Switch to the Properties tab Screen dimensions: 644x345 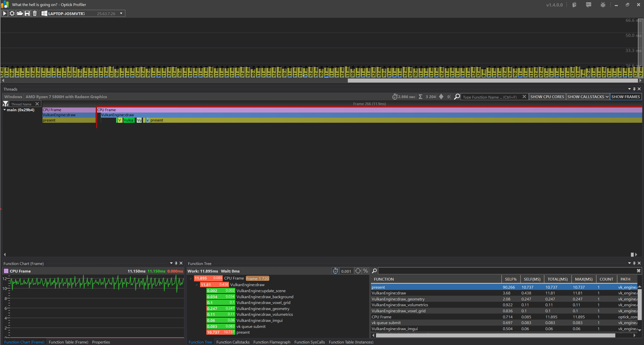click(x=101, y=342)
